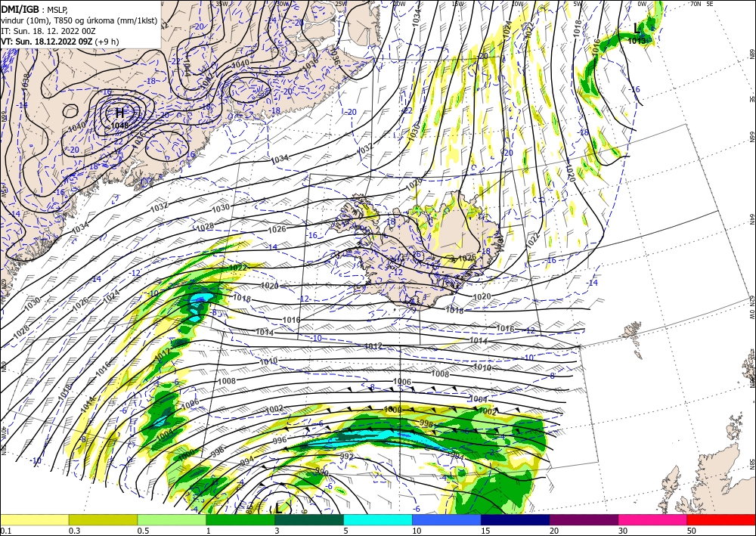Select the navy 15–20 legend swatch
This screenshot has height=536, width=756.
516,519
